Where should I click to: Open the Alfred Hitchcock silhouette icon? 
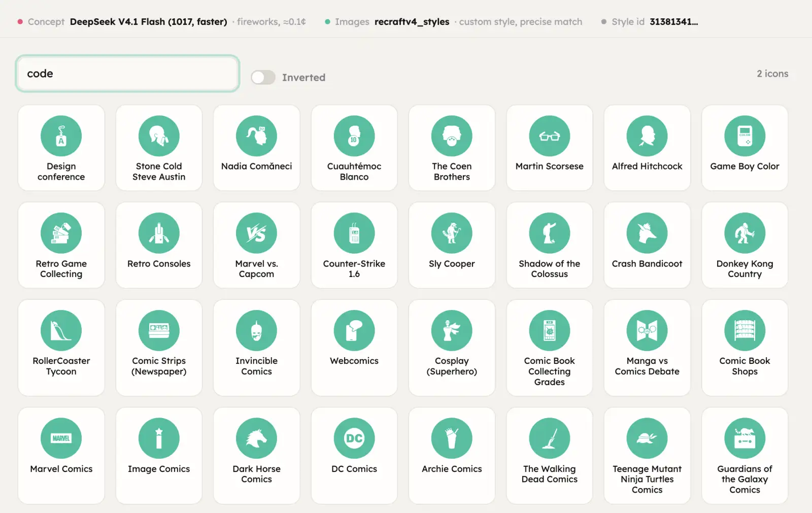pyautogui.click(x=647, y=135)
